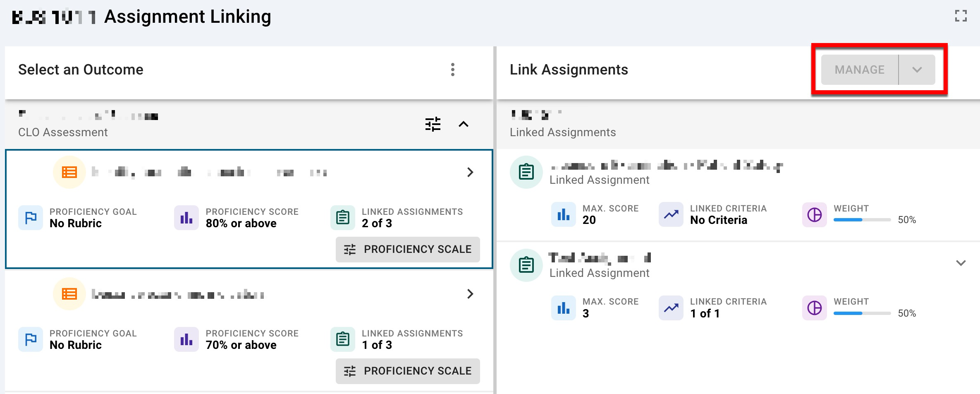Click the Linked Criteria trend icon showing 1 of 1
This screenshot has width=980, height=394.
pyautogui.click(x=671, y=308)
